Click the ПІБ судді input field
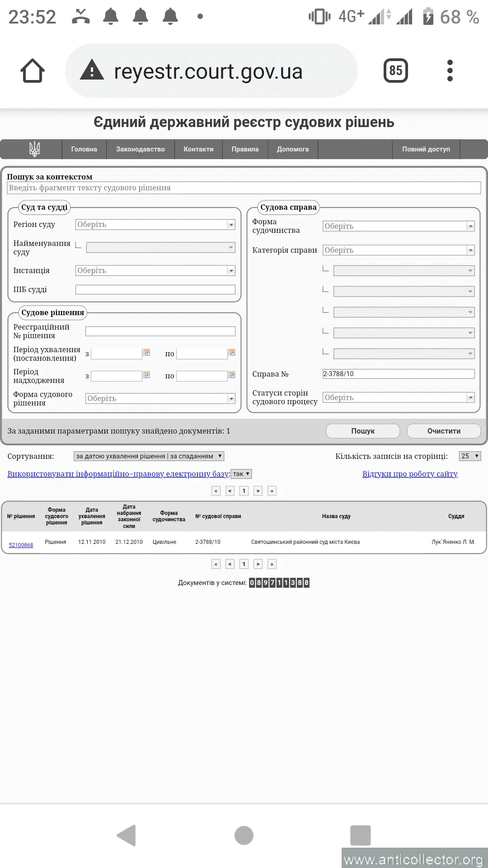 click(155, 290)
